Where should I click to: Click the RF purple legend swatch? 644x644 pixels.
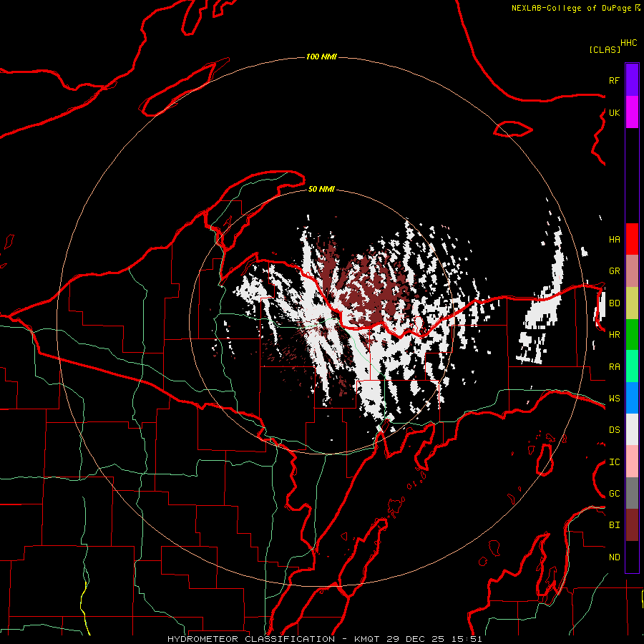coord(632,80)
